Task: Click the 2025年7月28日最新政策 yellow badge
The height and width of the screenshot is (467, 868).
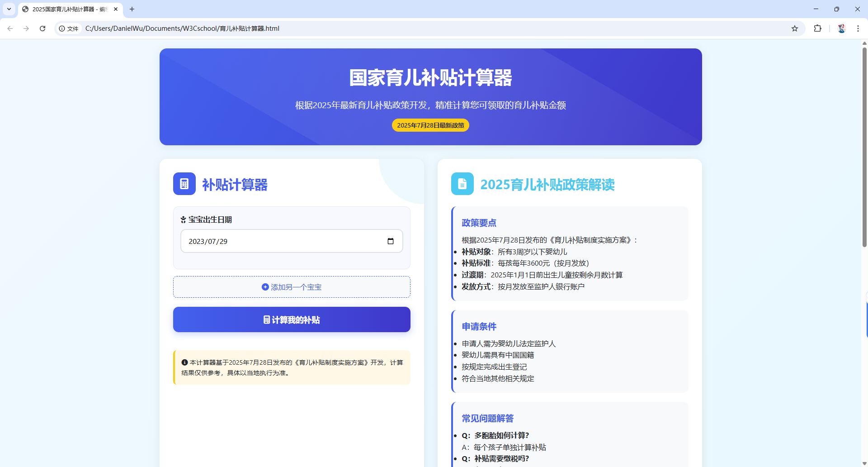Action: tap(430, 125)
